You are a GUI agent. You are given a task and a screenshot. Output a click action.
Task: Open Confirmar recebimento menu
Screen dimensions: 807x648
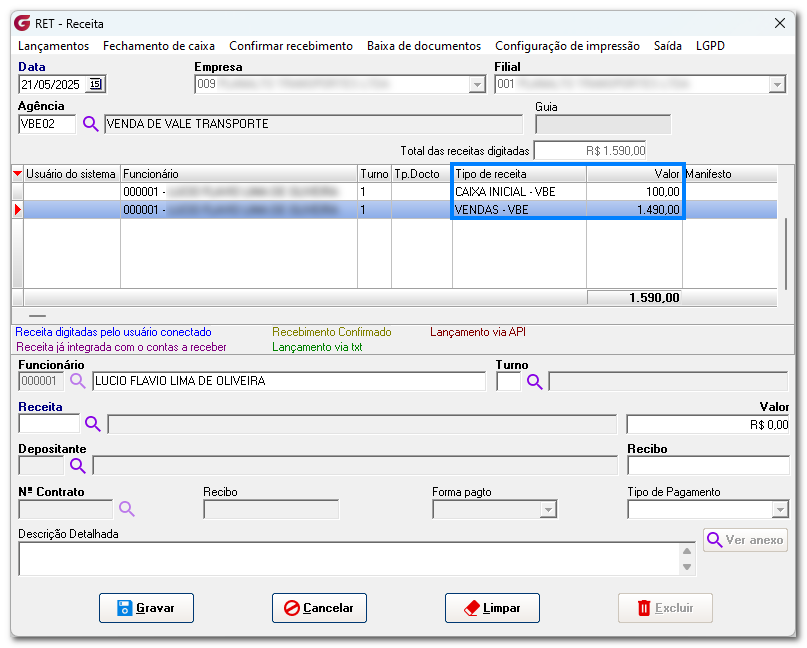pos(291,46)
